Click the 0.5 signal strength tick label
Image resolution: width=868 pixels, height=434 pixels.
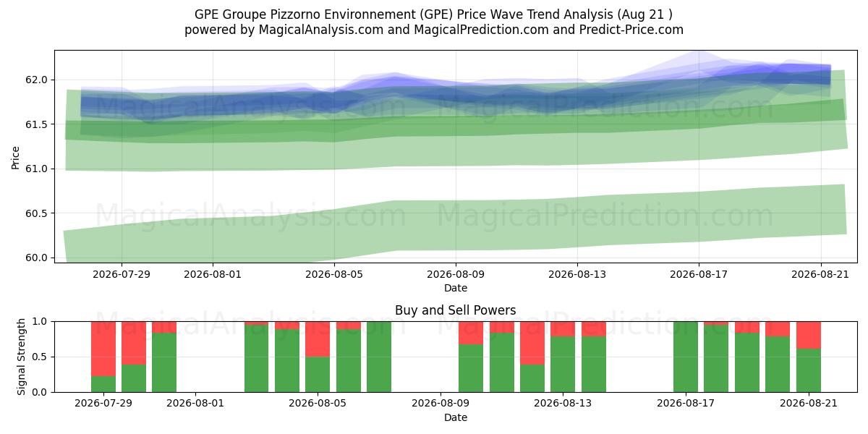click(x=41, y=357)
